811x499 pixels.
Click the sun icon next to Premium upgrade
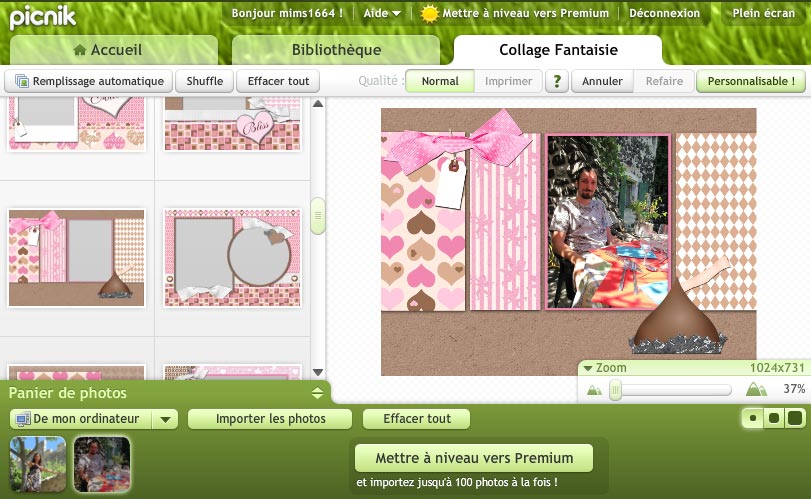point(429,14)
